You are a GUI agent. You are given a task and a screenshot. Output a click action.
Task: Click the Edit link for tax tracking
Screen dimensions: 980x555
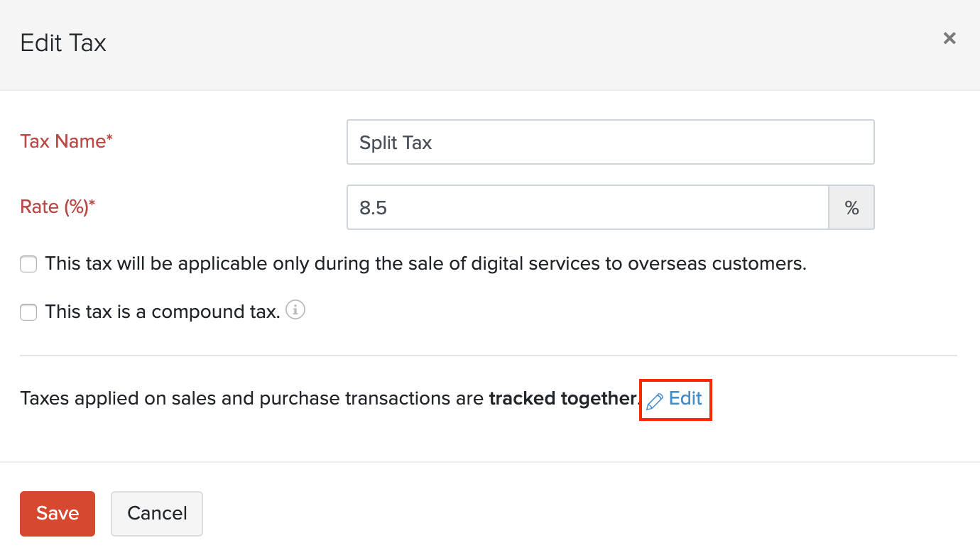tap(685, 399)
